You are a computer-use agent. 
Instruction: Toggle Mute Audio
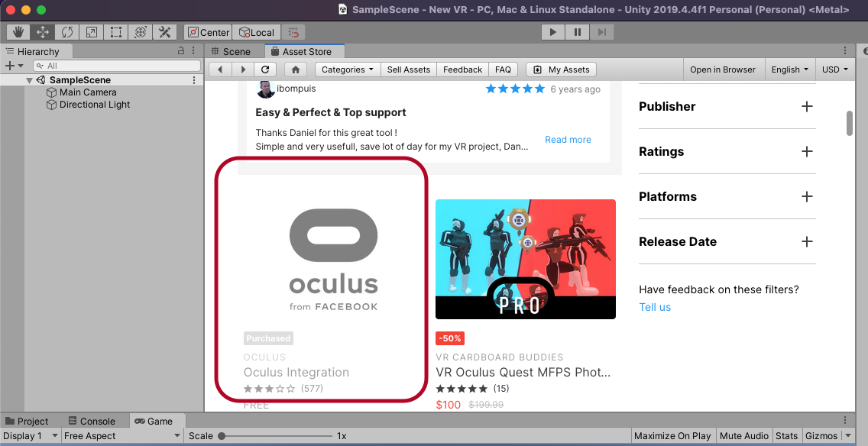tap(743, 436)
